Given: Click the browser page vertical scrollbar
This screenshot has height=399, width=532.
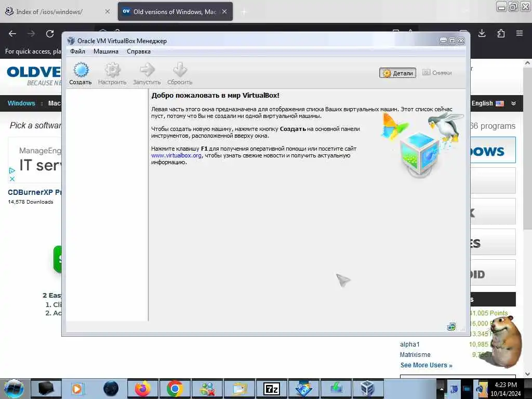Looking at the screenshot, I should coord(528,149).
